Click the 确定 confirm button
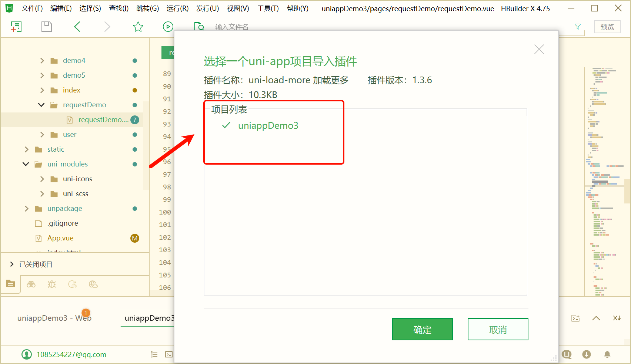Viewport: 631px width, 364px height. click(x=423, y=329)
